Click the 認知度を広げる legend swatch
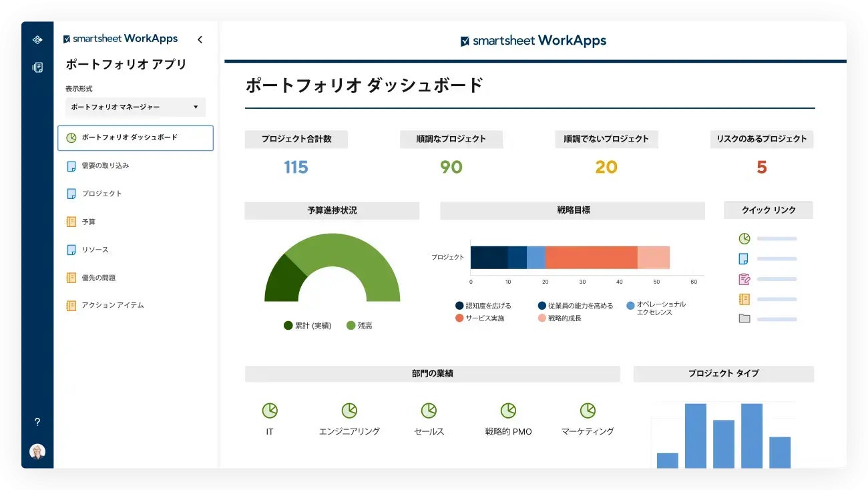 pos(459,306)
